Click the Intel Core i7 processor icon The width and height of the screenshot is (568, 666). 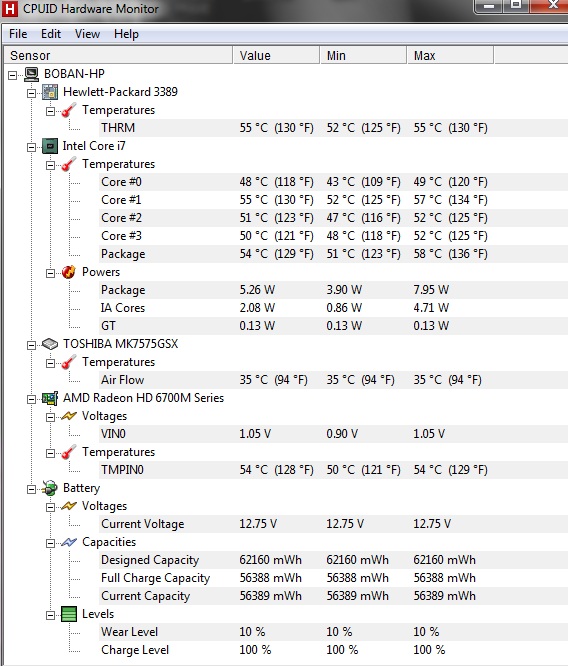(x=50, y=147)
